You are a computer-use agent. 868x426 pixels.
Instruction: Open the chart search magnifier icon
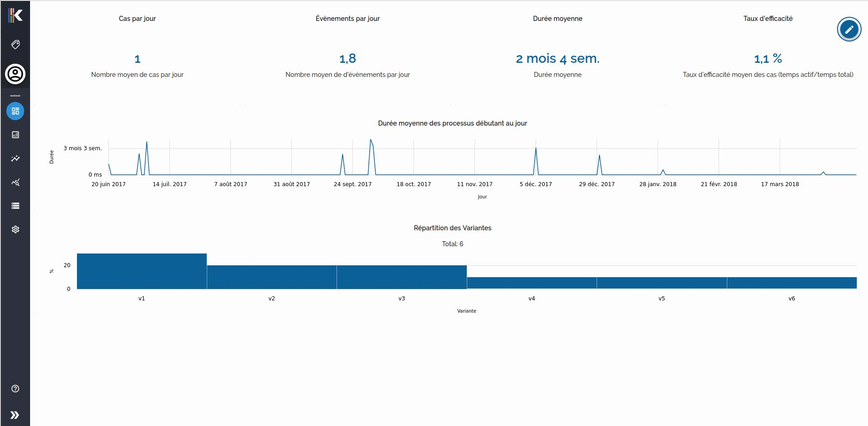(x=15, y=182)
